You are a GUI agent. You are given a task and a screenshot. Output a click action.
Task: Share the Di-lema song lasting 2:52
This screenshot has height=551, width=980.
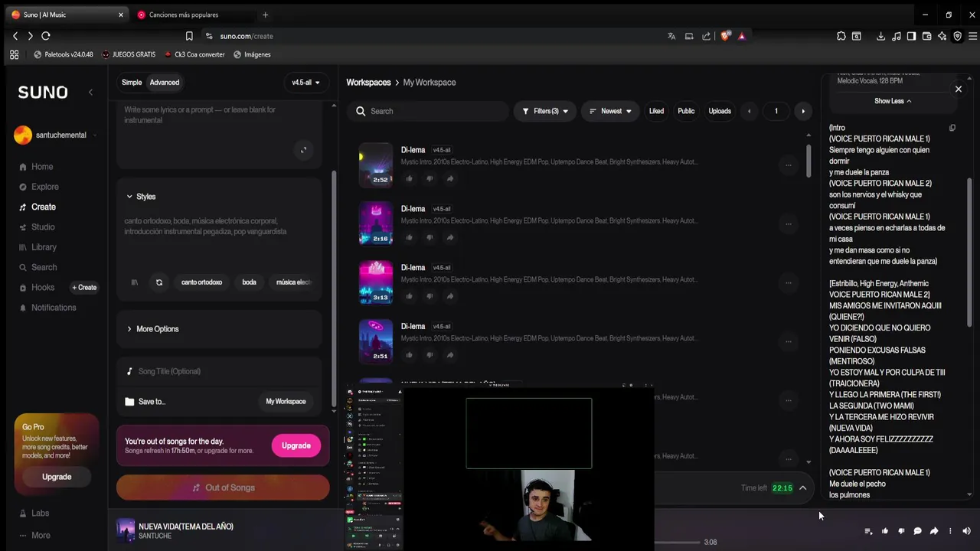tap(450, 179)
